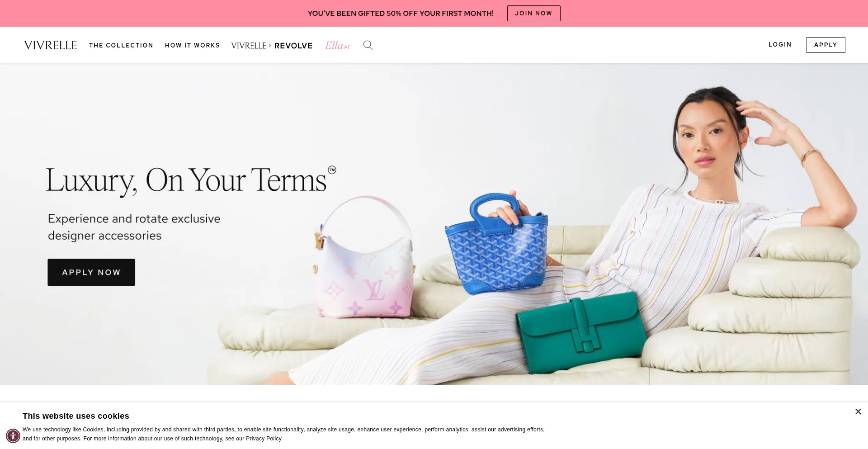Click Login in the header

pos(780,44)
